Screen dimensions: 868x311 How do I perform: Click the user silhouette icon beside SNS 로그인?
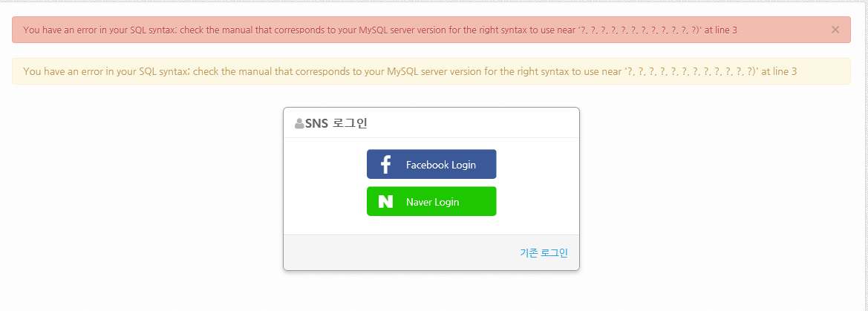[299, 123]
